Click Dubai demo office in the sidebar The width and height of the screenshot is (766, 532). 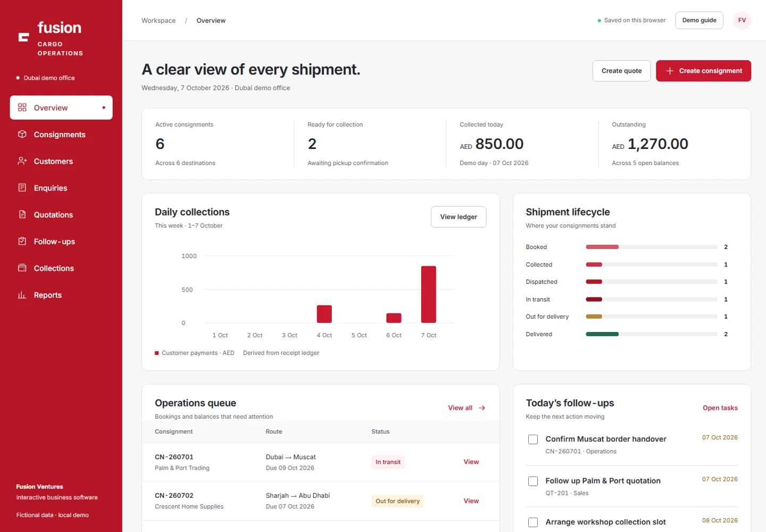coord(49,78)
